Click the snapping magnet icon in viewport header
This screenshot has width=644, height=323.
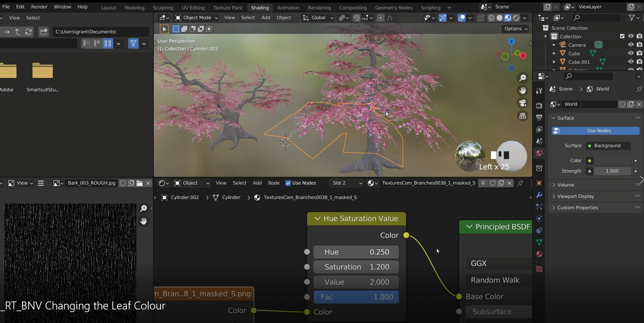click(x=356, y=18)
